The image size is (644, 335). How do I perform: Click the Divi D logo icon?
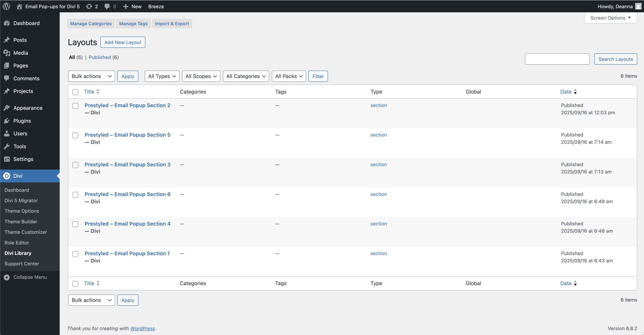coord(7,176)
